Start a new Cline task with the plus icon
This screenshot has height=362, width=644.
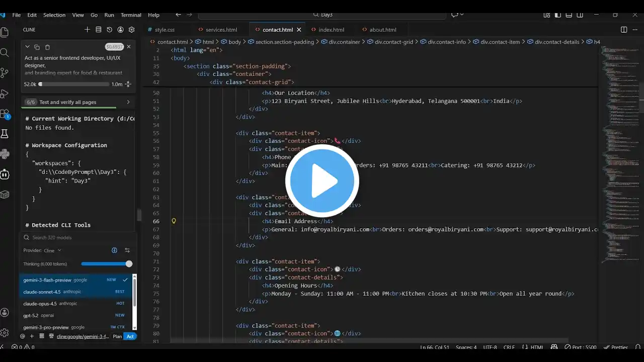(87, 30)
